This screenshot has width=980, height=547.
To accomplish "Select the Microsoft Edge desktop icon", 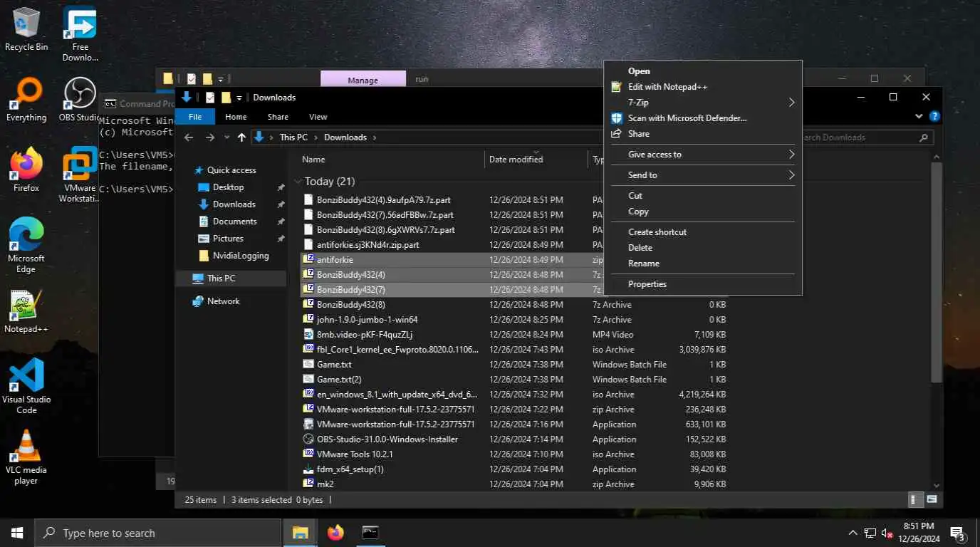I will coord(26,246).
